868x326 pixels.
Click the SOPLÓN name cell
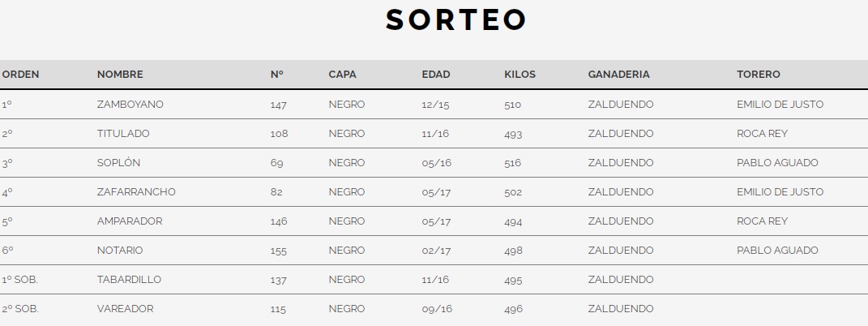pos(118,163)
